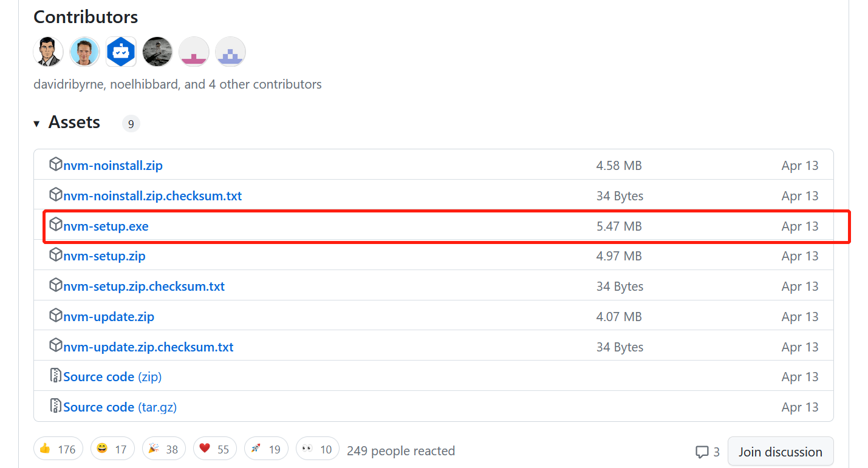The image size is (868, 468).
Task: Download nvm-setup.exe installer
Action: pyautogui.click(x=106, y=226)
